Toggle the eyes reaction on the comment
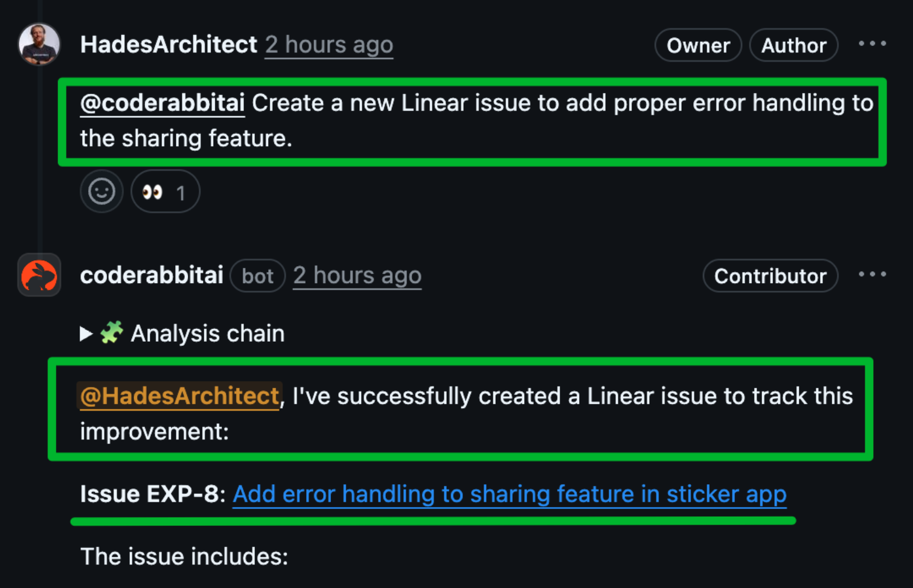 [x=165, y=191]
